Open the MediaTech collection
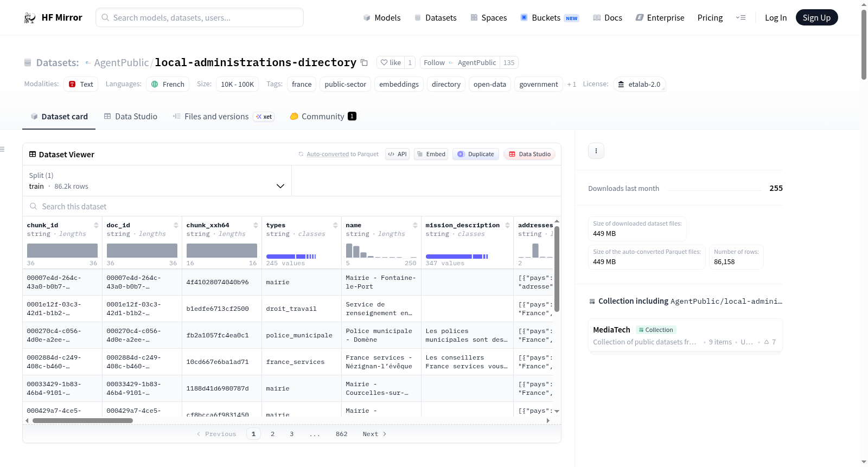This screenshot has width=868, height=467. (x=685, y=336)
